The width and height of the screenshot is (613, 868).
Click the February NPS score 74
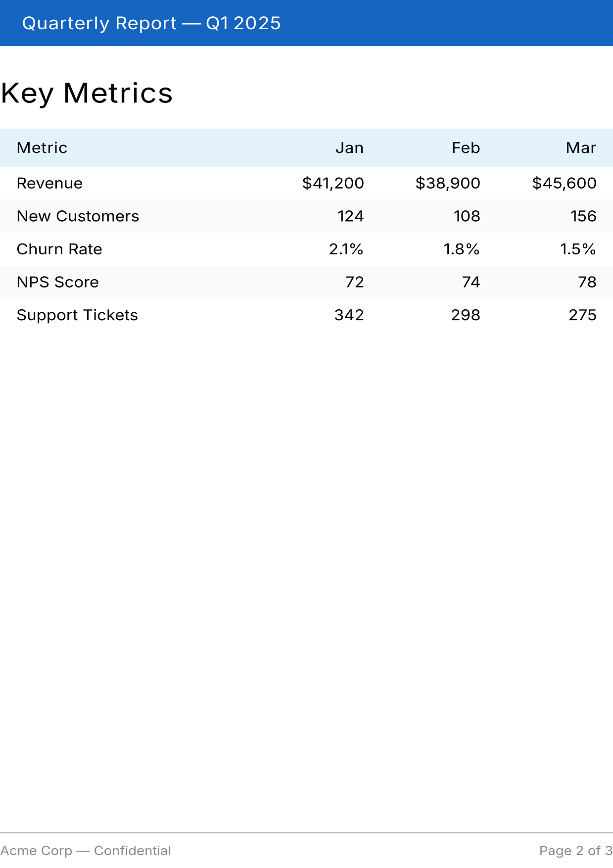(x=471, y=282)
